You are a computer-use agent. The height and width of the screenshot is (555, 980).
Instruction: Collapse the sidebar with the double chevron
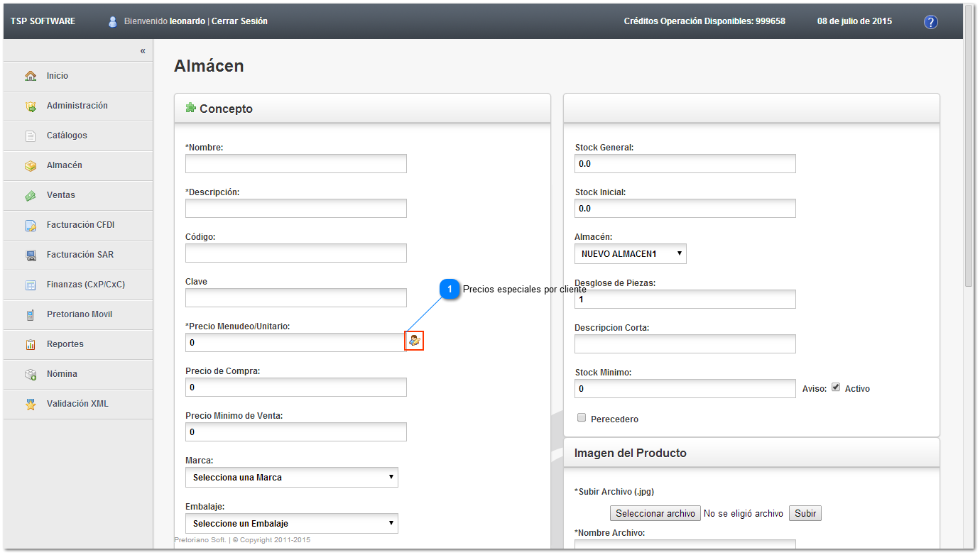[143, 51]
